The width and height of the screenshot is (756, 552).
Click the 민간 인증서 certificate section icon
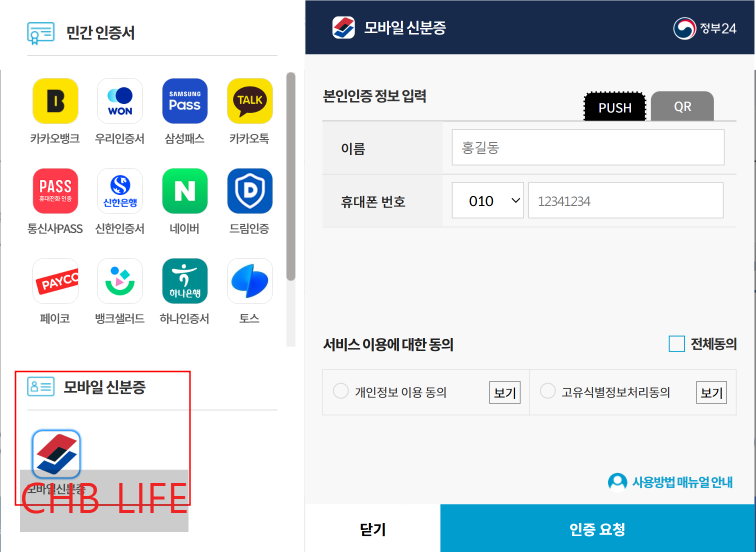pyautogui.click(x=41, y=33)
